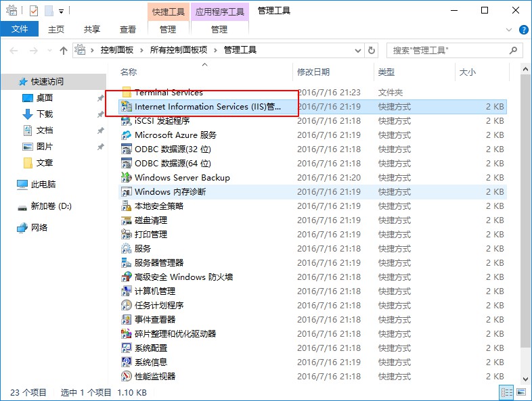
Task: Select the 本地安全策略 icon
Action: pos(127,206)
